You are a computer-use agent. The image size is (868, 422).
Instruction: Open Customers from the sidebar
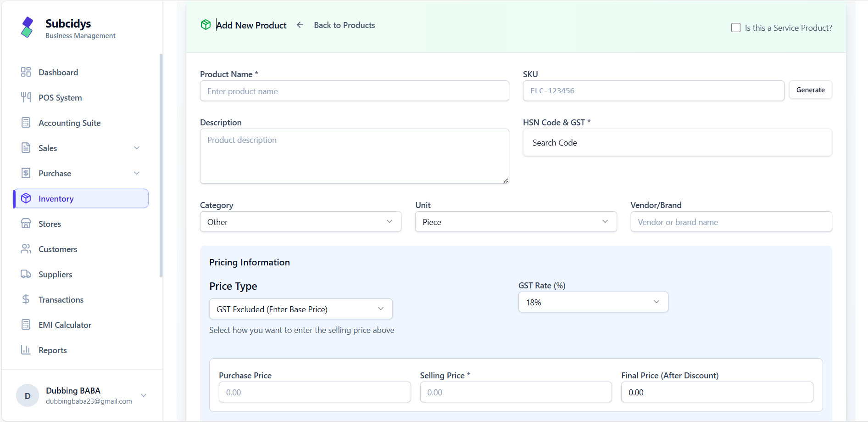pos(81,249)
